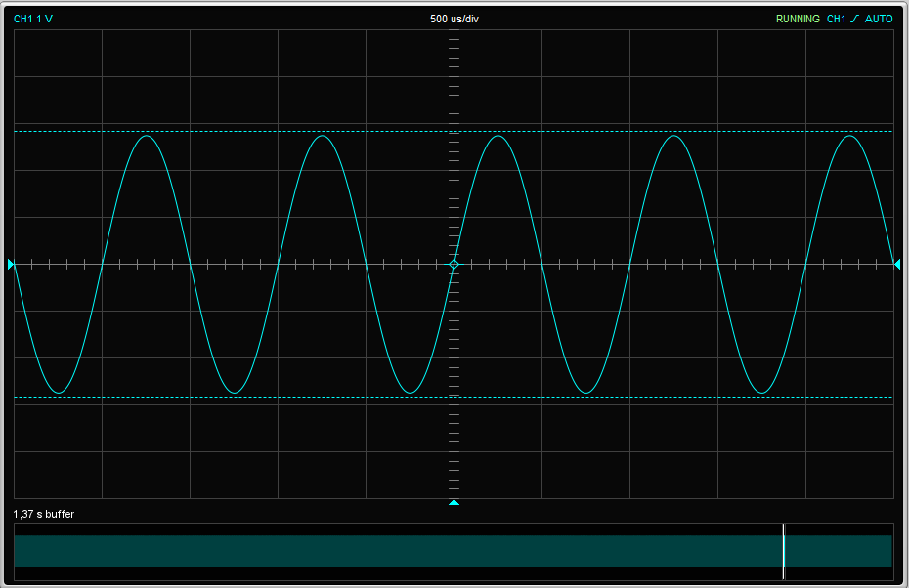This screenshot has height=588, width=909.
Task: Click the bottom trigger time position triangle
Action: click(454, 503)
